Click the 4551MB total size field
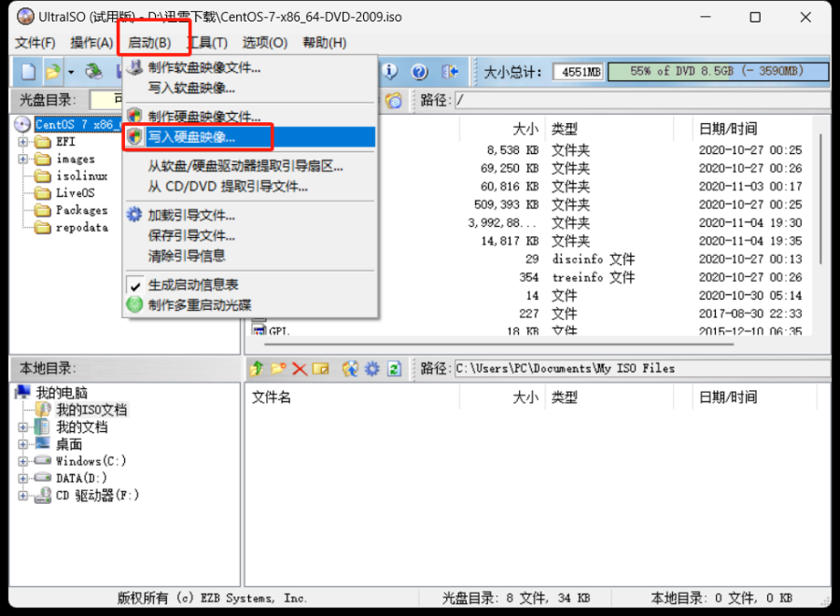Image resolution: width=840 pixels, height=616 pixels. [579, 72]
